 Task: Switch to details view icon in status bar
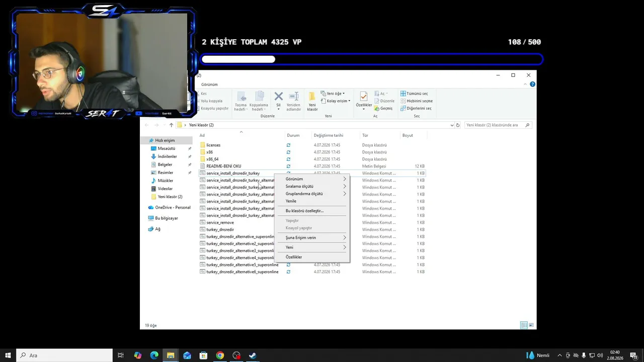pos(524,325)
